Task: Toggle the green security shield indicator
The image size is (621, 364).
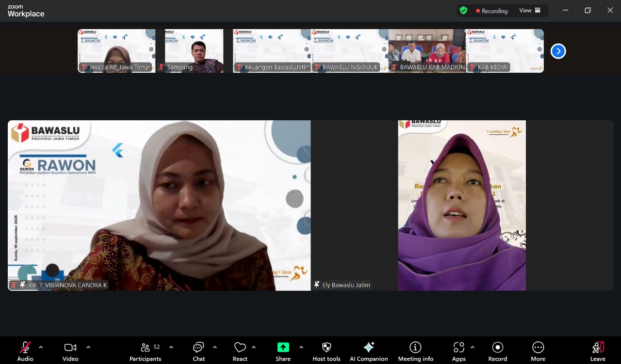Action: [463, 10]
